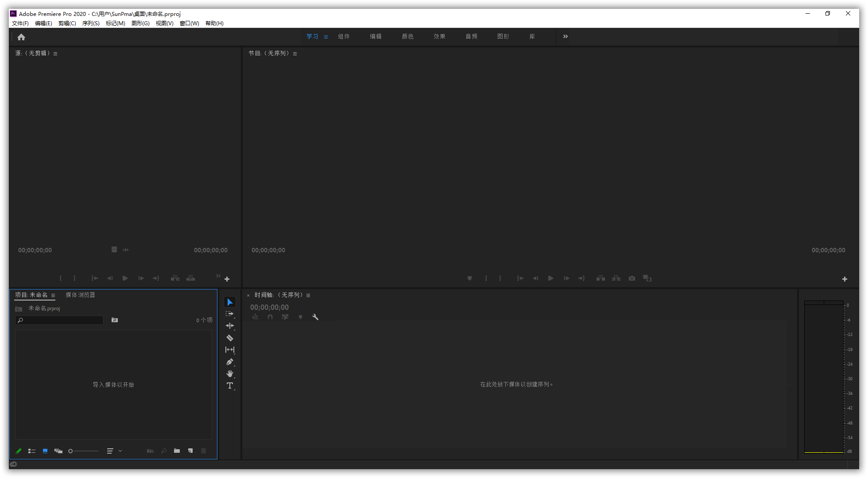Go to the Home screen
The height and width of the screenshot is (478, 868).
pyautogui.click(x=21, y=37)
